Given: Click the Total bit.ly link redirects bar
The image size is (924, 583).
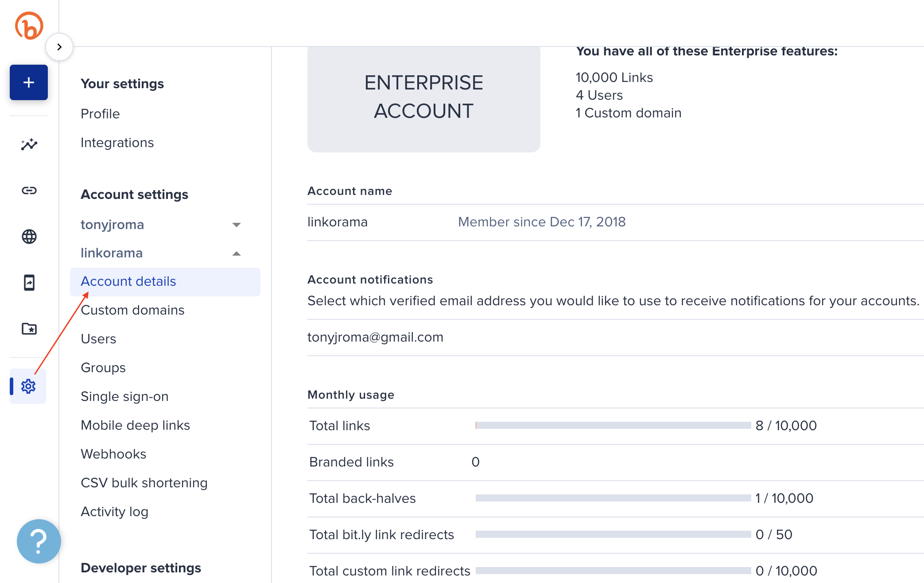Looking at the screenshot, I should point(613,534).
